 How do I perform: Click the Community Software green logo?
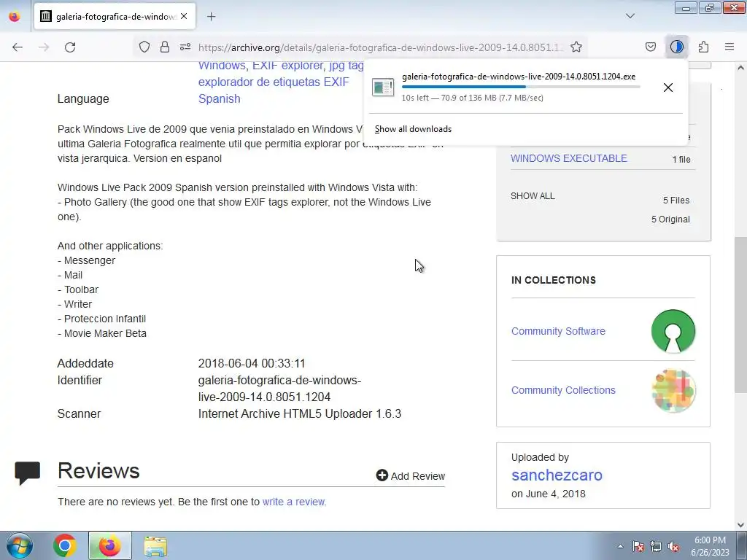[x=673, y=331]
